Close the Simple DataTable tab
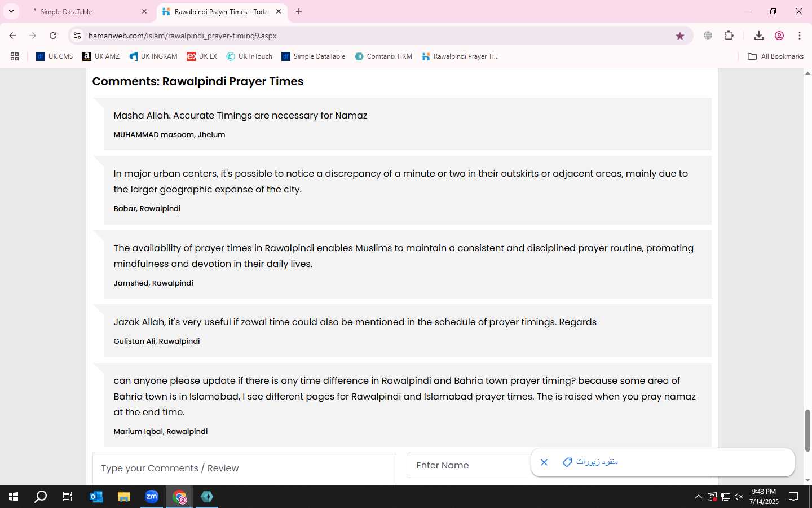Screen dimensions: 812x508 click(144, 11)
